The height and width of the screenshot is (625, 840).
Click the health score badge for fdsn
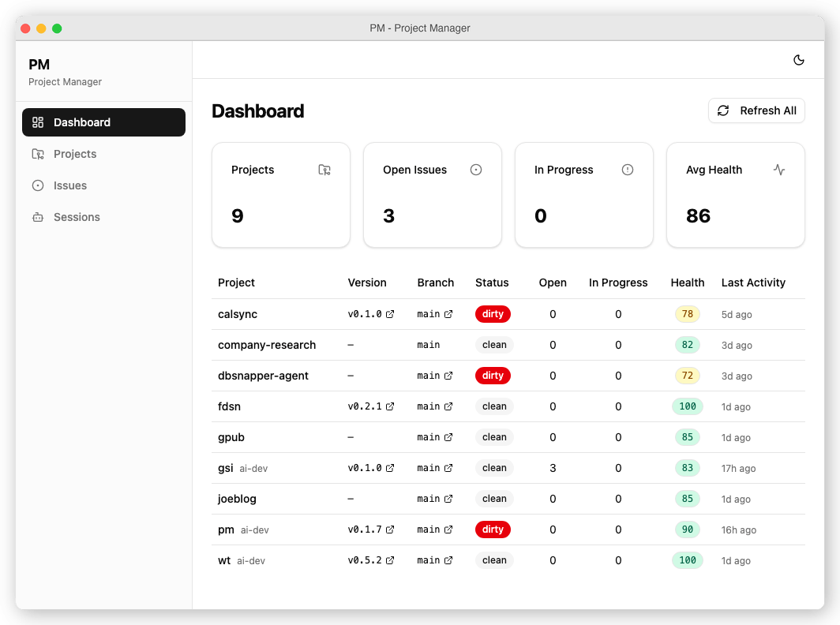pos(687,406)
